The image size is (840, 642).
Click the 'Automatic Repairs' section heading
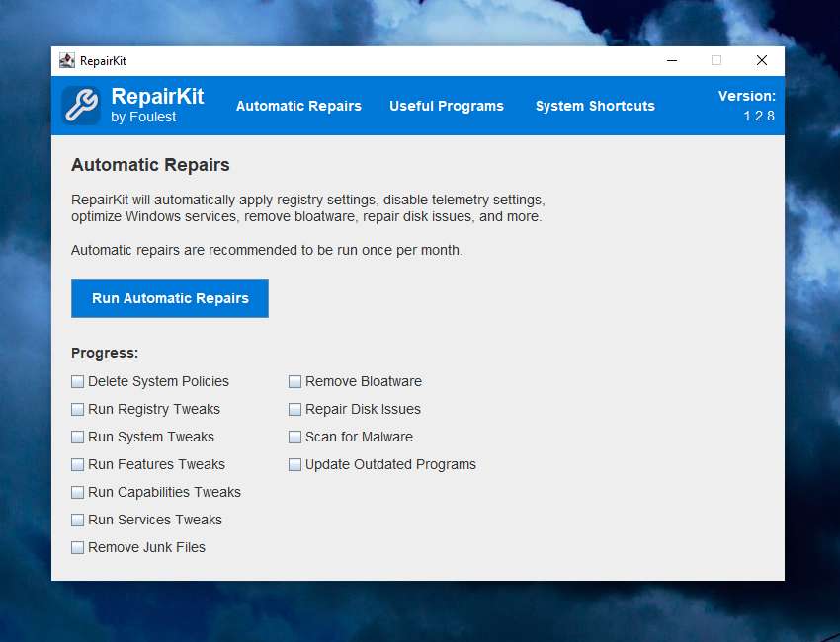point(150,164)
